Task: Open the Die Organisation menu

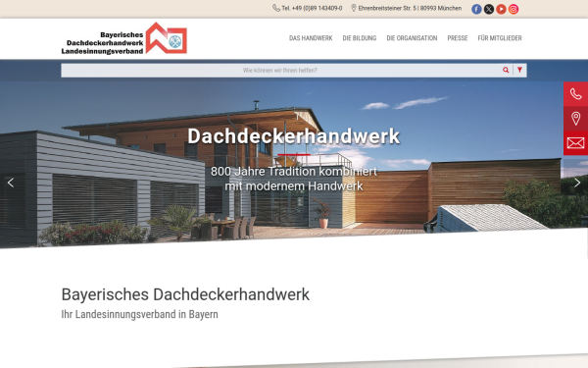Action: point(412,38)
